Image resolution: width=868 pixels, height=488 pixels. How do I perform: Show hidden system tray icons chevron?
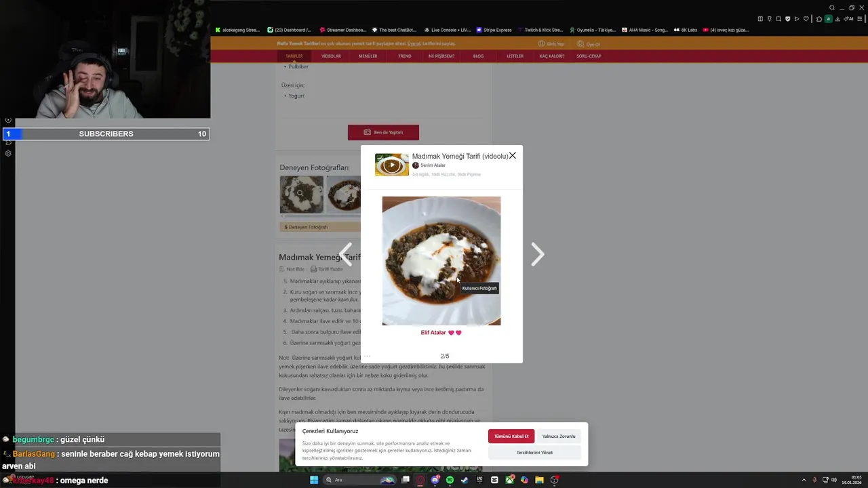coord(804,480)
